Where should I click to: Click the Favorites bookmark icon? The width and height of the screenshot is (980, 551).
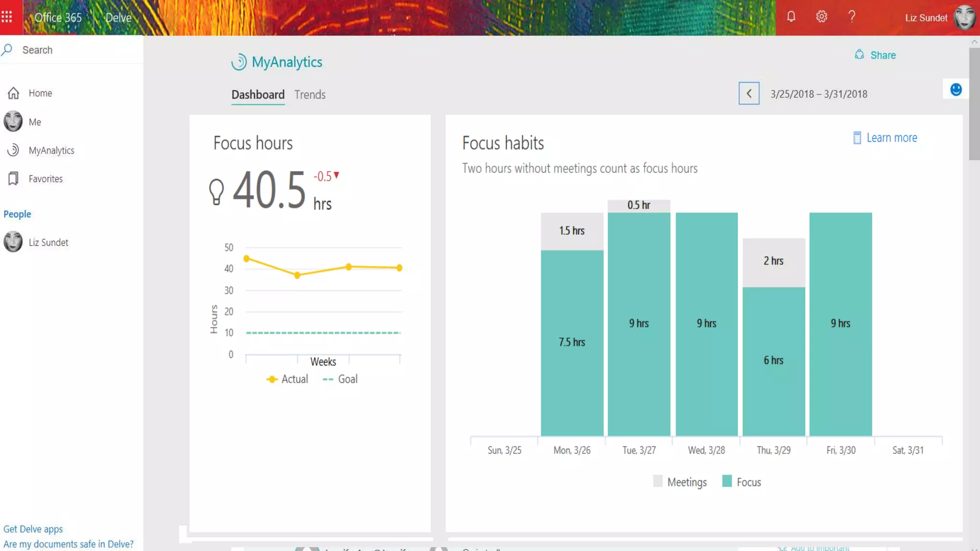(13, 179)
